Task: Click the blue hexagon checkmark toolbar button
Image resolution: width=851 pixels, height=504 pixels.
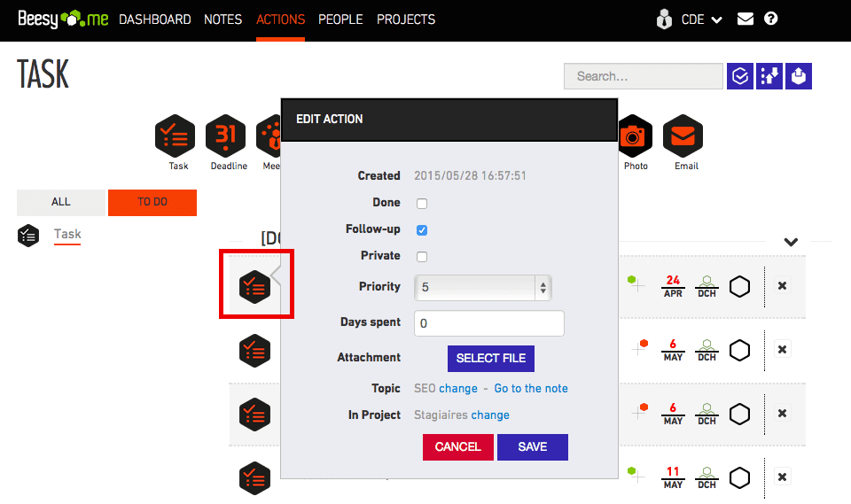Action: point(740,76)
